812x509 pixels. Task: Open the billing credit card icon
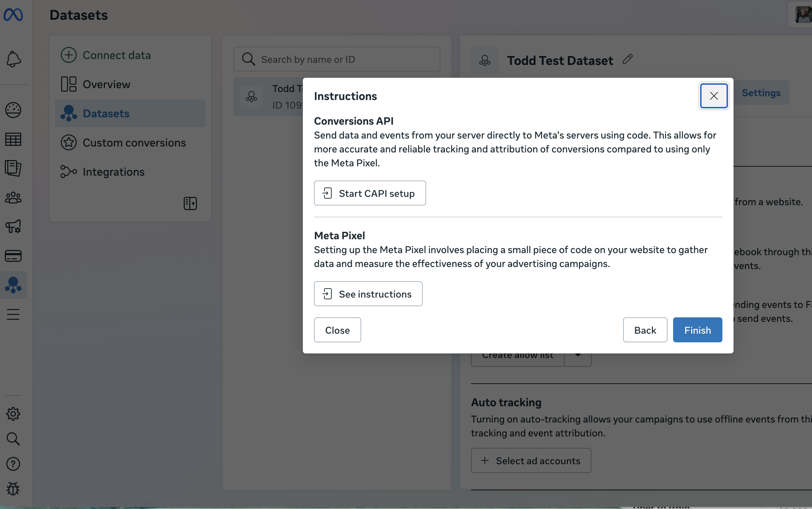pyautogui.click(x=13, y=256)
